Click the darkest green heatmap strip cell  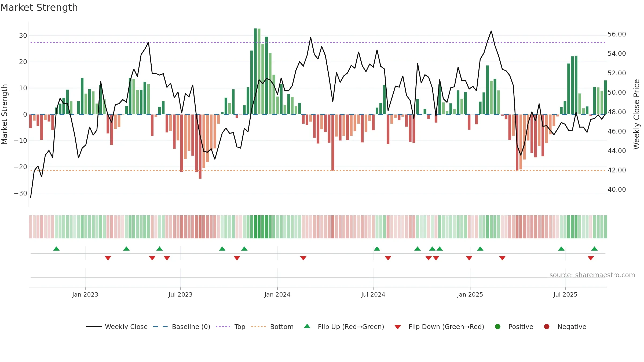255,227
